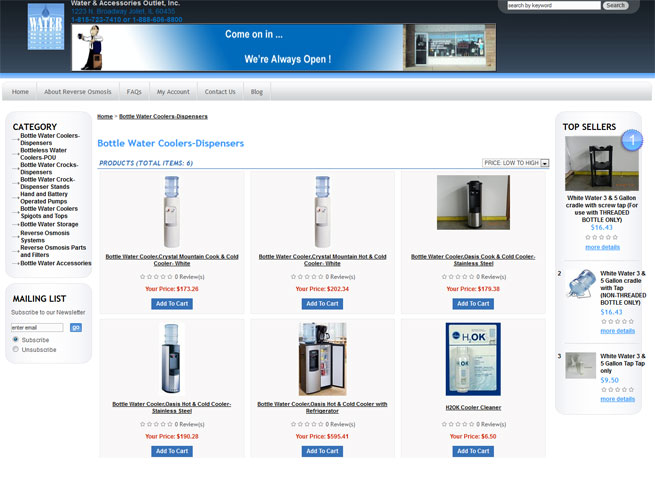Screen dimensions: 655x490
Task: Select Bottleless Water Coolers-POU category
Action: click(x=43, y=154)
